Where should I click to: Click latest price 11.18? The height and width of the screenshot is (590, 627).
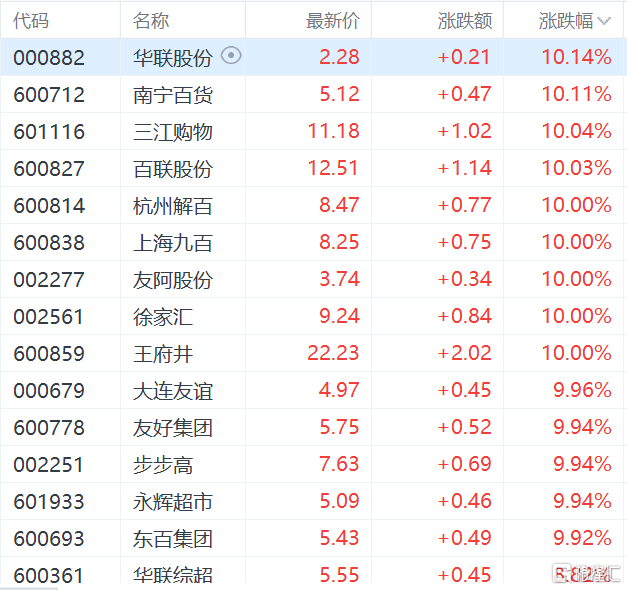pos(333,131)
